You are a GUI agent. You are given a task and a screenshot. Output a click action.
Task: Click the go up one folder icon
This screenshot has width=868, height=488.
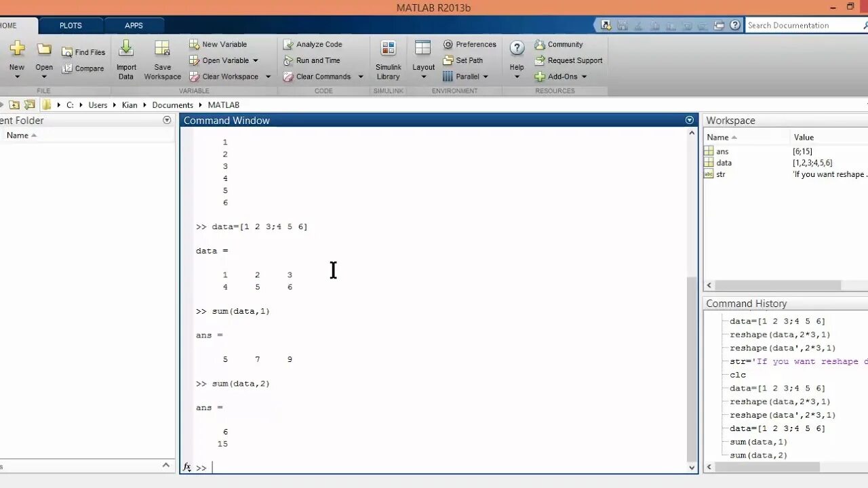14,105
